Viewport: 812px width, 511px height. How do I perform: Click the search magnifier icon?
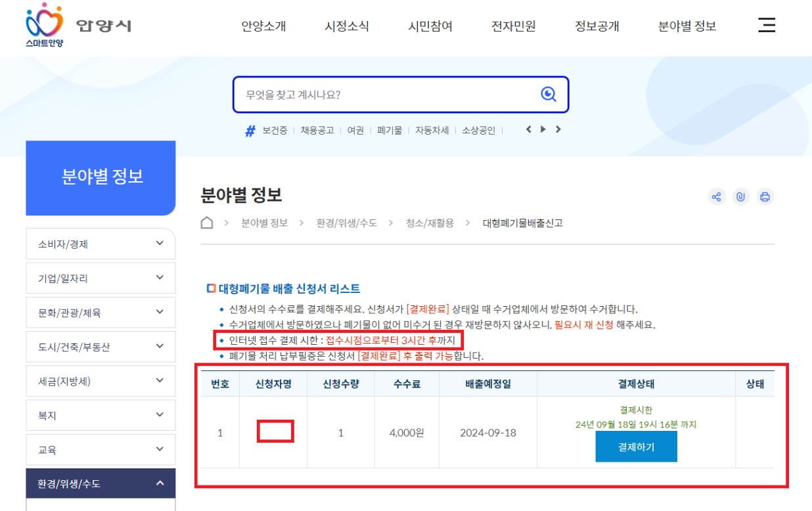point(547,95)
